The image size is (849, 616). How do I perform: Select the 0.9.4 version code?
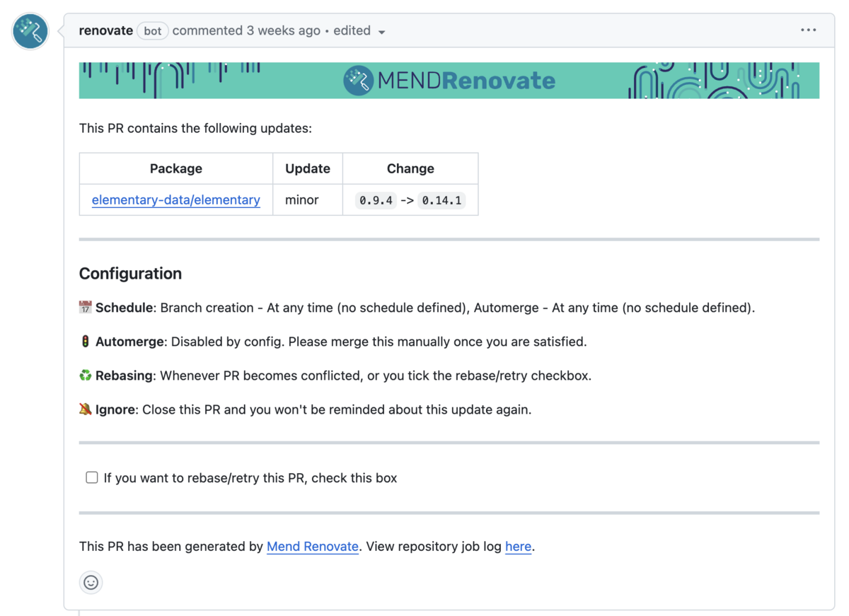[x=376, y=200]
